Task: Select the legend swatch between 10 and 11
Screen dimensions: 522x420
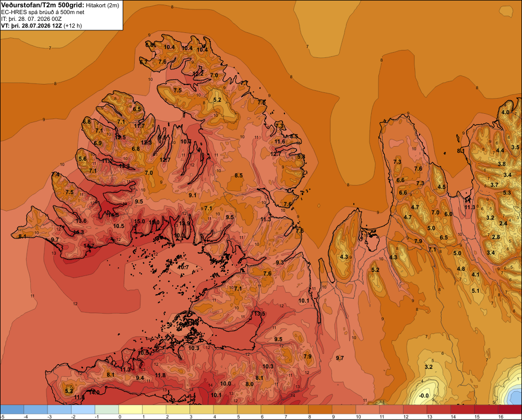Action: tap(368, 410)
